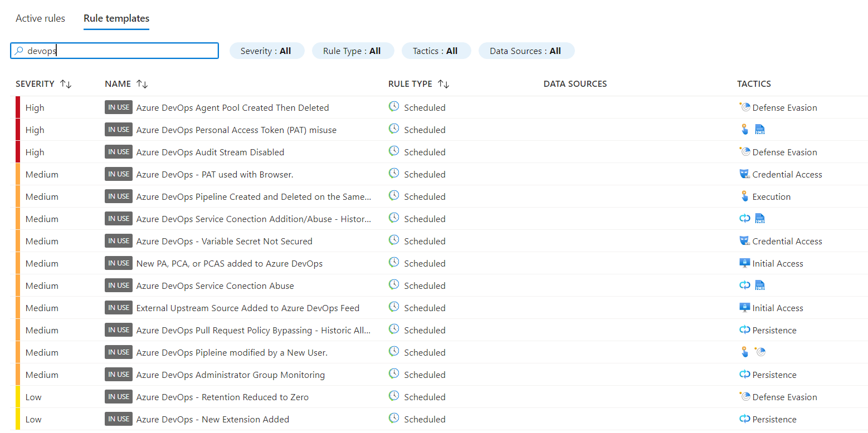The height and width of the screenshot is (433, 868).
Task: Click Persistence icon in Administrator Group Monitoring row
Action: coord(745,374)
